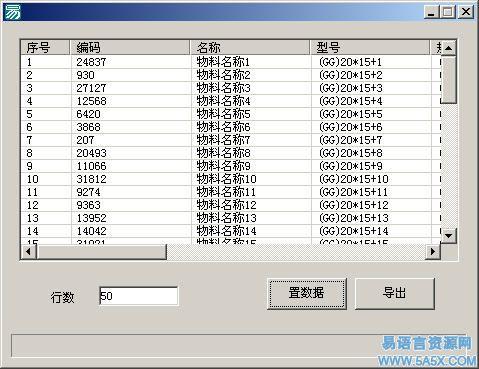479x369 pixels.
Task: Select the (GG)20*15+12 model cell
Action: [371, 205]
